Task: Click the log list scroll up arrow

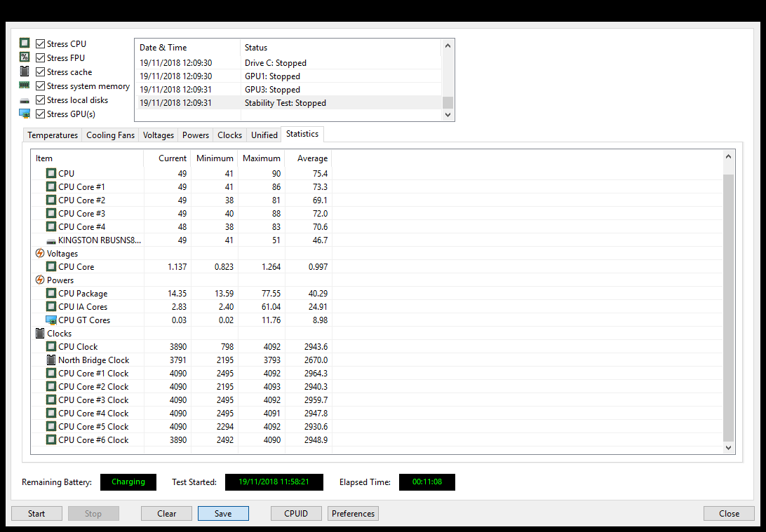Action: [x=448, y=46]
